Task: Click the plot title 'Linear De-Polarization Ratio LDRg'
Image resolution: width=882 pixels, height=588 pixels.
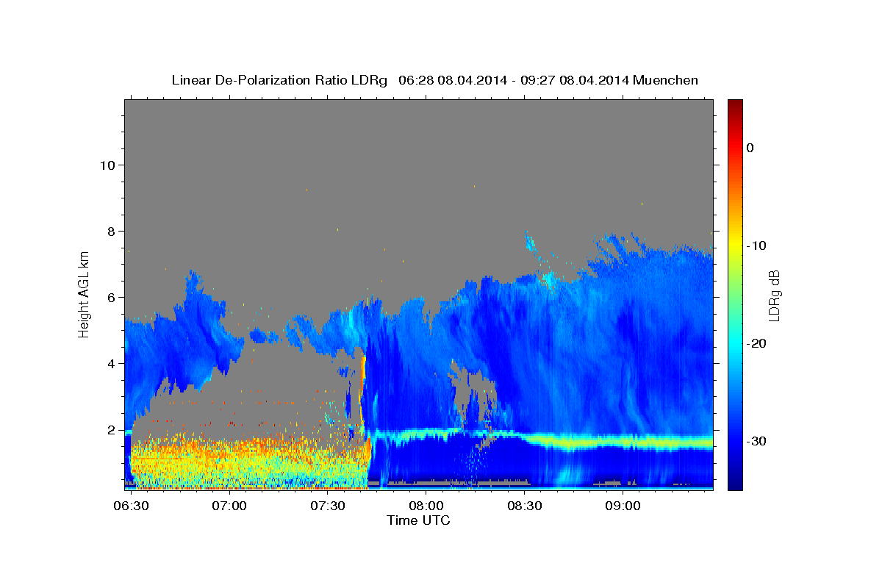Action: point(279,80)
